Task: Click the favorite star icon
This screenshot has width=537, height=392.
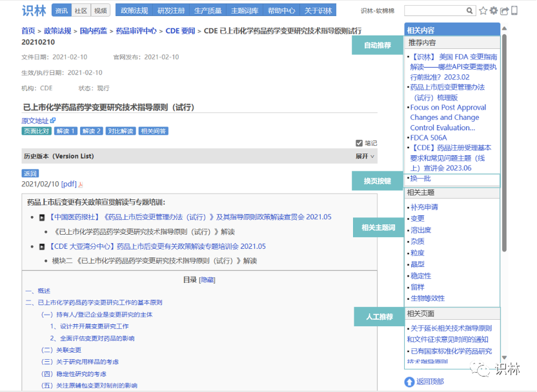Action: (x=483, y=11)
